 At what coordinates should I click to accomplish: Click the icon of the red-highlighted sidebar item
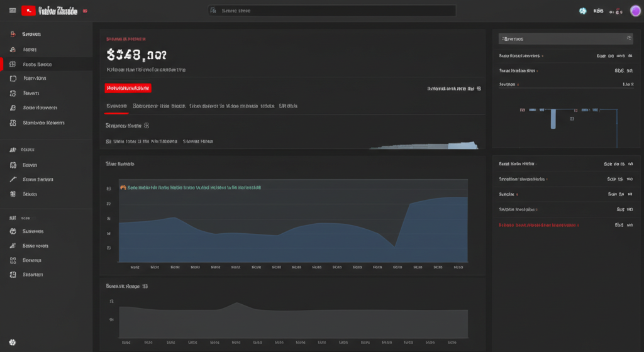[x=13, y=64]
